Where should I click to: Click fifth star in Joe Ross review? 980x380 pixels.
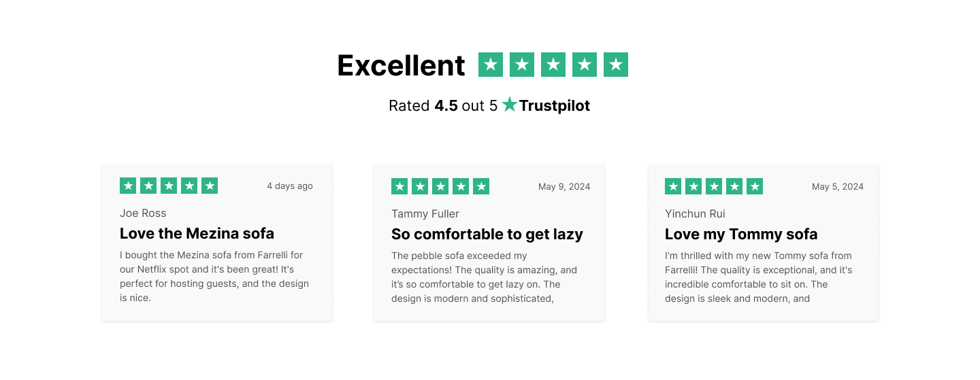pos(210,186)
